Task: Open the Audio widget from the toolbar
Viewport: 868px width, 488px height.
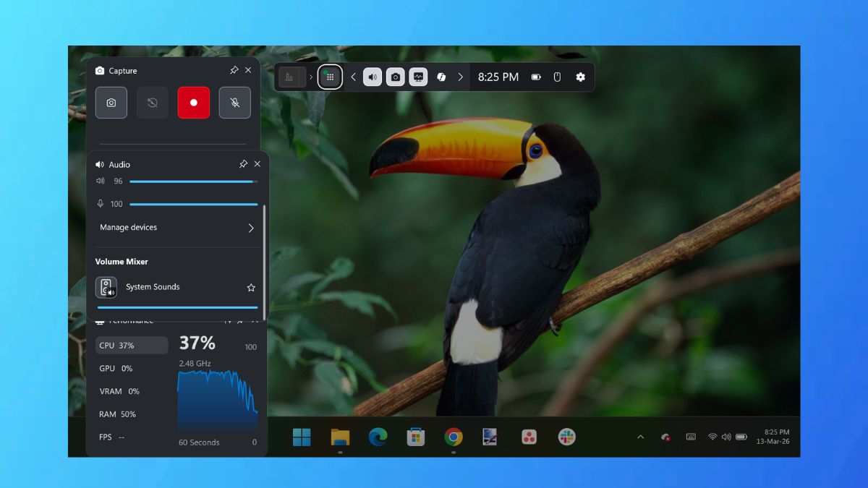Action: pyautogui.click(x=372, y=77)
